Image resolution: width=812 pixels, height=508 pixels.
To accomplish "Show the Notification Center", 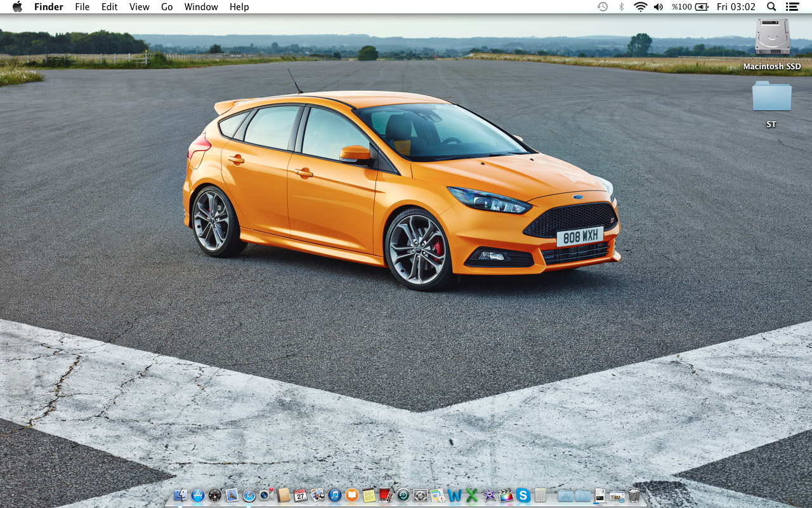I will (x=792, y=7).
